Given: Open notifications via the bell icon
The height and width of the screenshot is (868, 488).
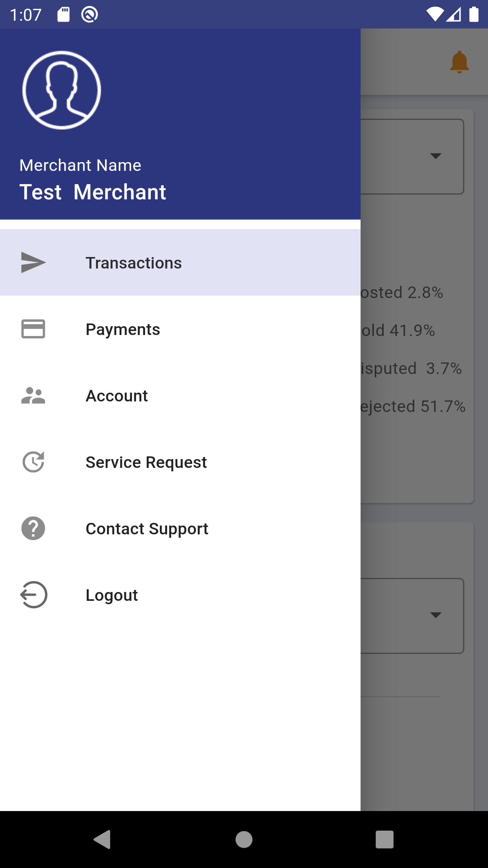Looking at the screenshot, I should click(460, 62).
